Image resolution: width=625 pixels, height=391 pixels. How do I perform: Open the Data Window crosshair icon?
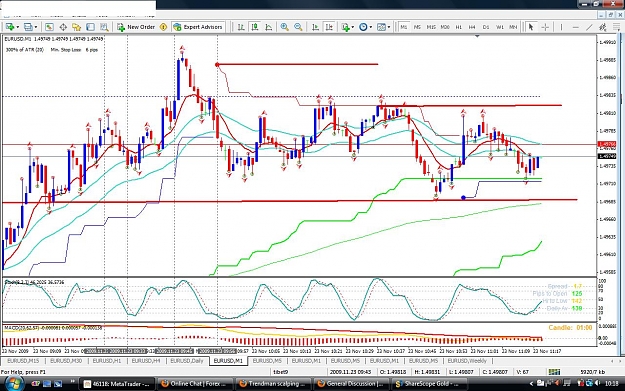pos(63,27)
